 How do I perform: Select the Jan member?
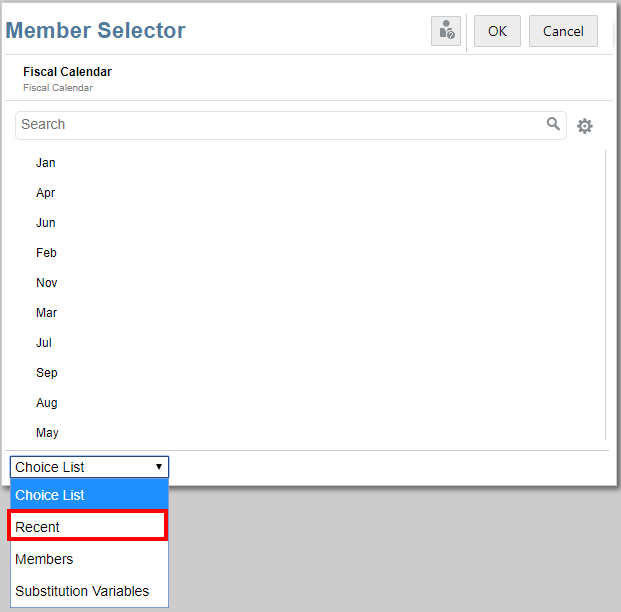46,163
